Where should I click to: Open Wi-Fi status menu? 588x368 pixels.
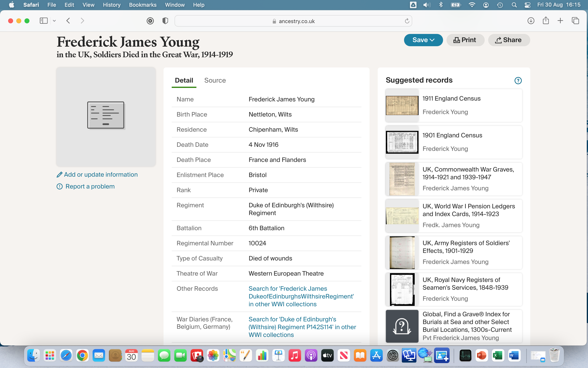[472, 5]
